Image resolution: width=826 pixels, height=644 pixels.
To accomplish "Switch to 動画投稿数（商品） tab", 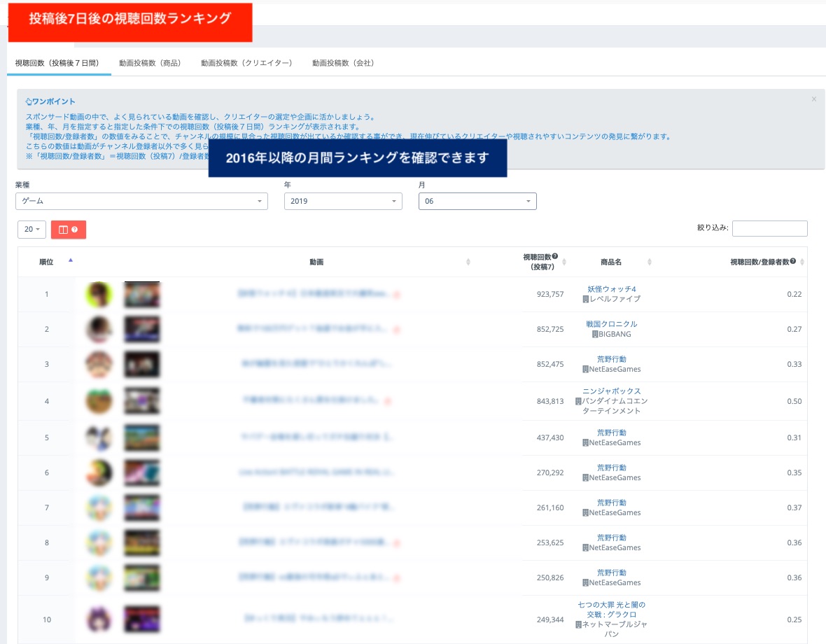I will [150, 63].
